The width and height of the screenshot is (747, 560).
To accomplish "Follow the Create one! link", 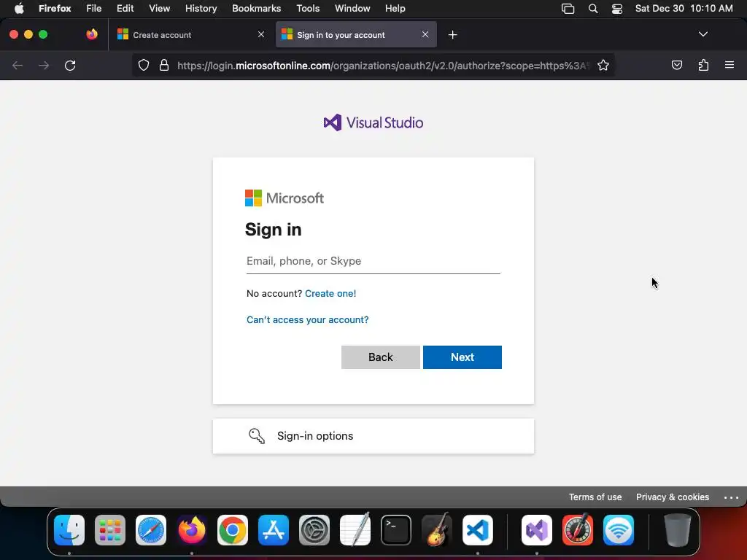I will click(x=330, y=293).
